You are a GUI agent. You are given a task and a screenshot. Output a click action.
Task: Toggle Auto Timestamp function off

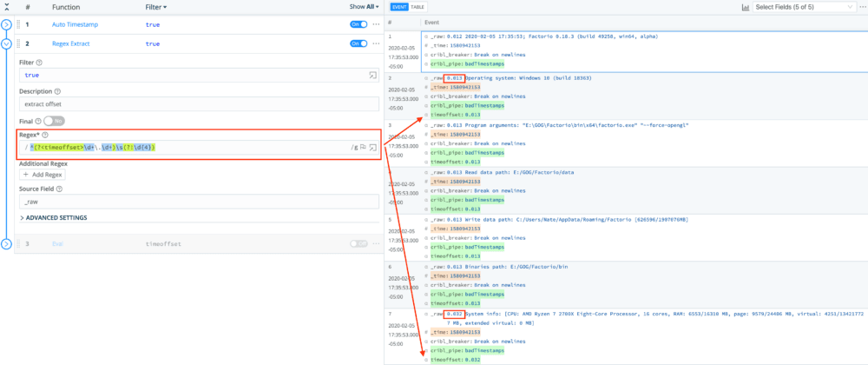point(358,24)
